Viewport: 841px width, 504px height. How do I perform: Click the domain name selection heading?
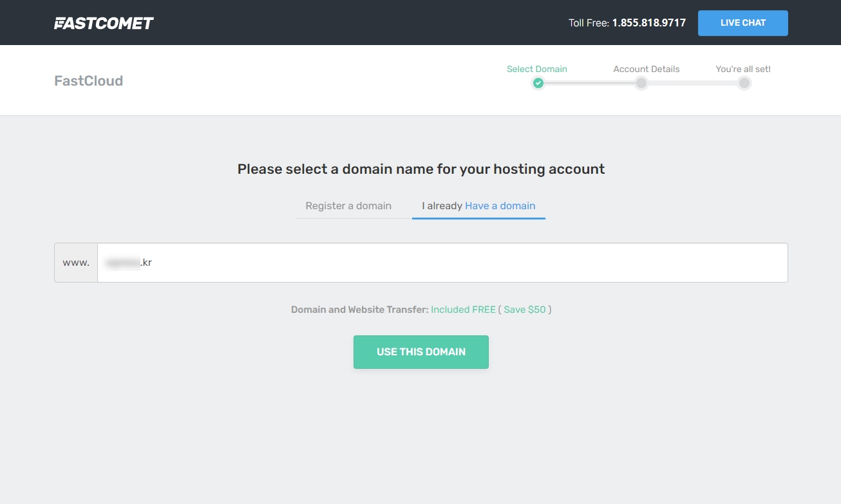pyautogui.click(x=421, y=169)
